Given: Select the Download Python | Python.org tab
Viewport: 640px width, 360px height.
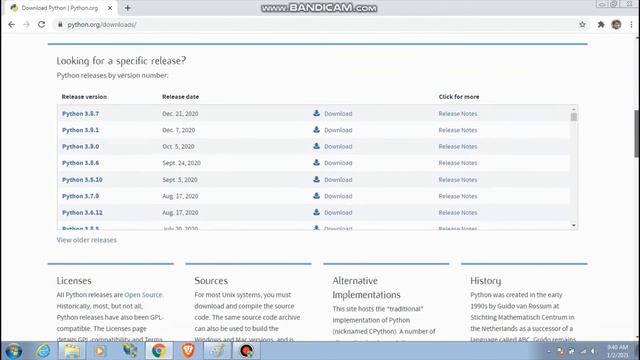Looking at the screenshot, I should (60, 8).
